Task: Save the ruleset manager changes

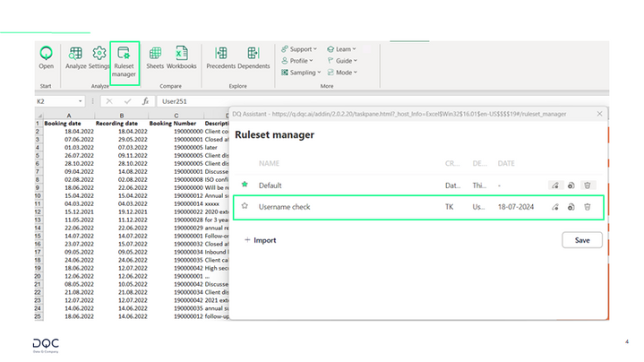Action: tap(582, 240)
